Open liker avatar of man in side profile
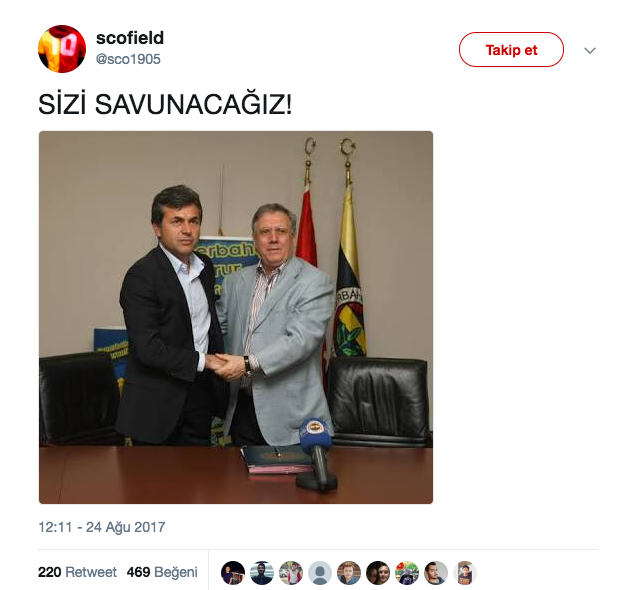Screen dimensions: 633x590 click(436, 573)
